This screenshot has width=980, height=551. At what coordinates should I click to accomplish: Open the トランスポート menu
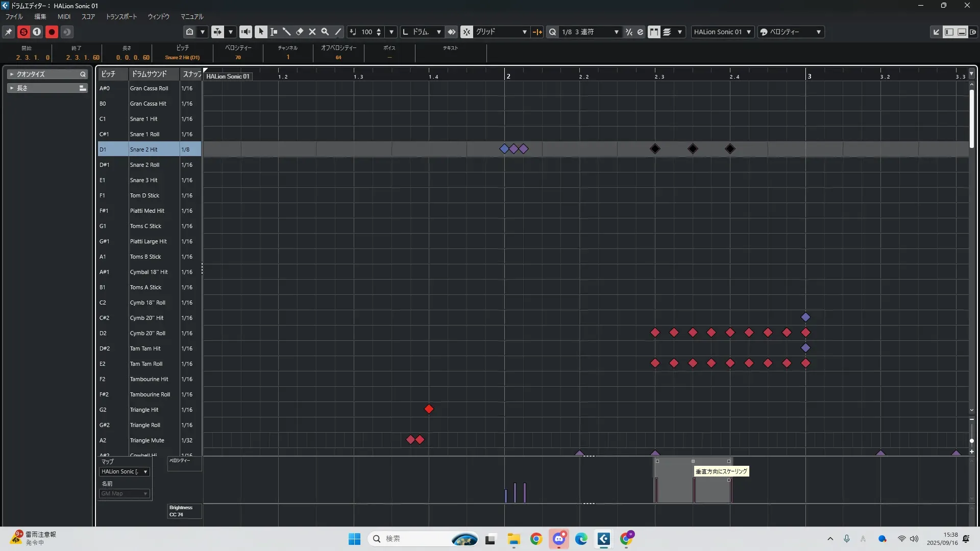(121, 17)
